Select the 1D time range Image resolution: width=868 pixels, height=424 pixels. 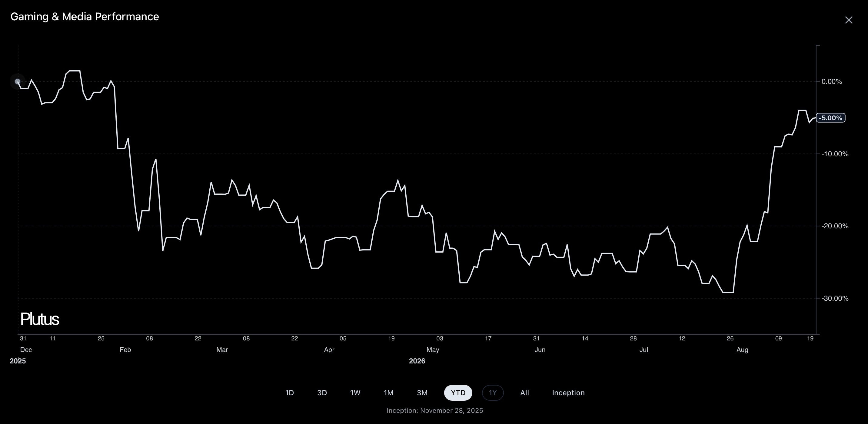289,393
